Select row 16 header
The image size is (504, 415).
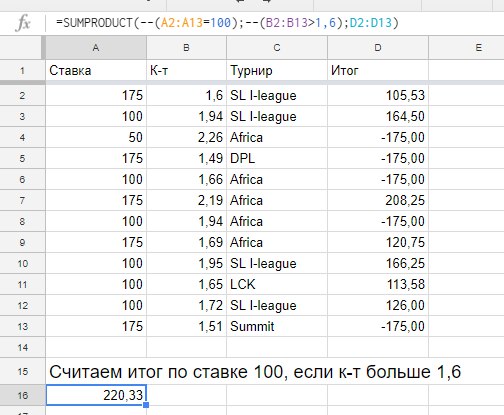pos(22,396)
